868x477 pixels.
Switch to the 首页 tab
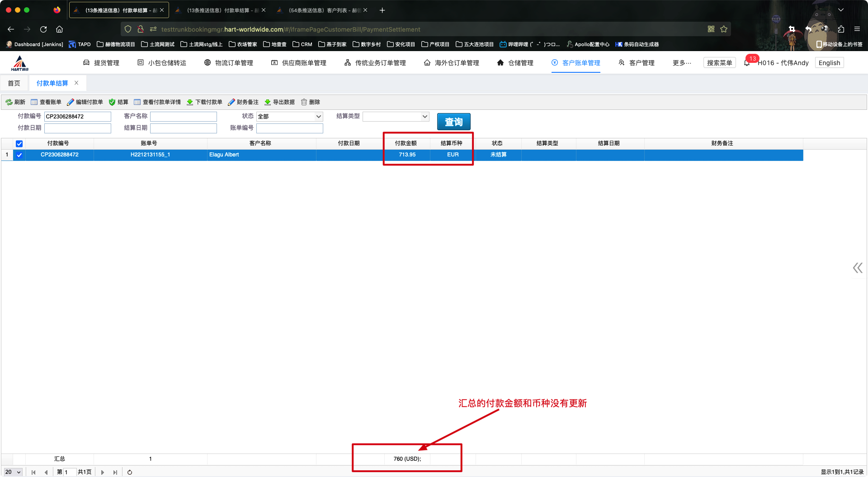point(14,83)
